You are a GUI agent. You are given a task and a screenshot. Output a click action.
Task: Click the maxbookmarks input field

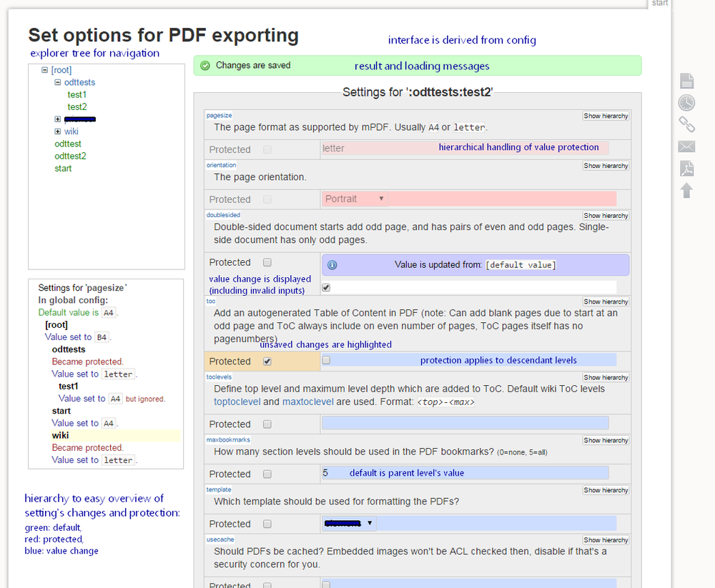tap(465, 473)
